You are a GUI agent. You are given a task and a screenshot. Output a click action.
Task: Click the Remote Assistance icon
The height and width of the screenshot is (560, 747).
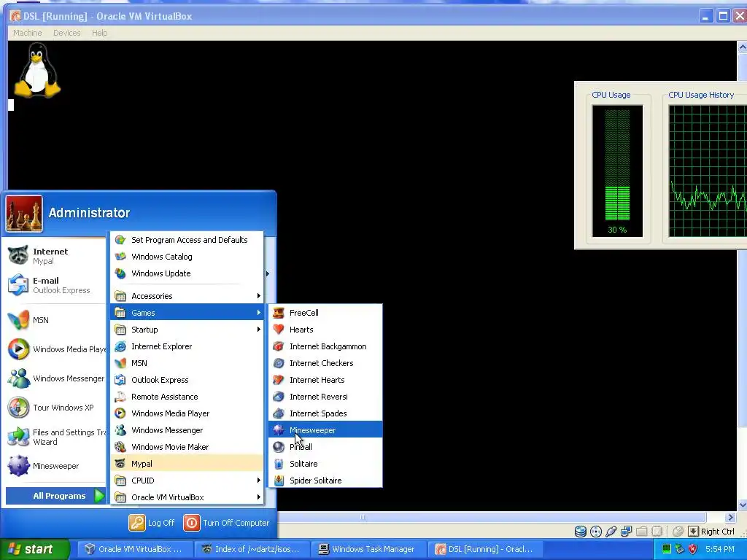120,397
